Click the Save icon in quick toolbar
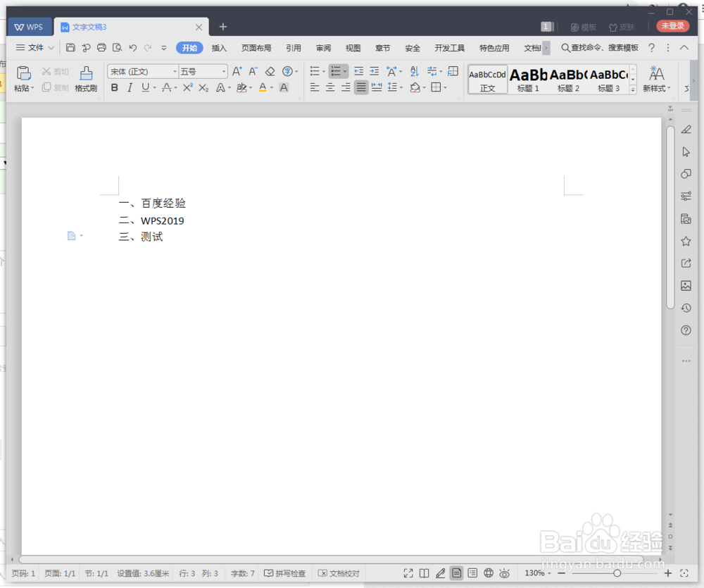The width and height of the screenshot is (704, 588). click(70, 48)
